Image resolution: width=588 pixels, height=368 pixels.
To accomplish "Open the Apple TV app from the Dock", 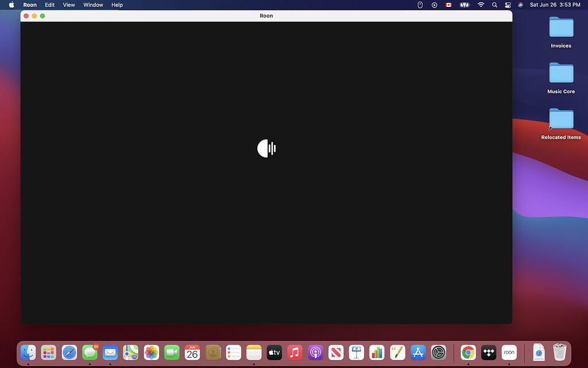I will click(274, 352).
